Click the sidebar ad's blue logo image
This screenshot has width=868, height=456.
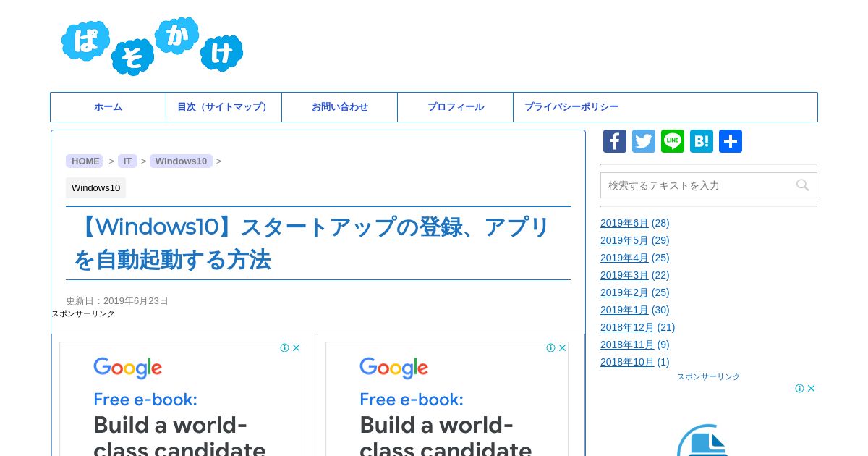click(x=703, y=439)
